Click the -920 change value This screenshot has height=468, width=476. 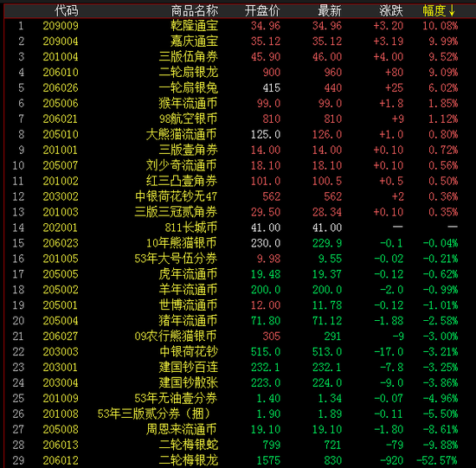(x=391, y=461)
